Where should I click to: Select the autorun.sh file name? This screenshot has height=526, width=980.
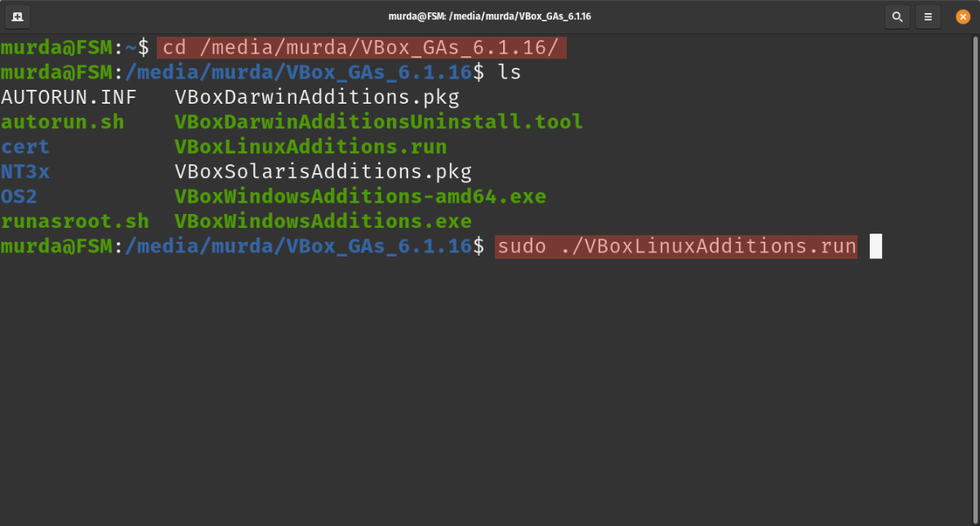63,123
